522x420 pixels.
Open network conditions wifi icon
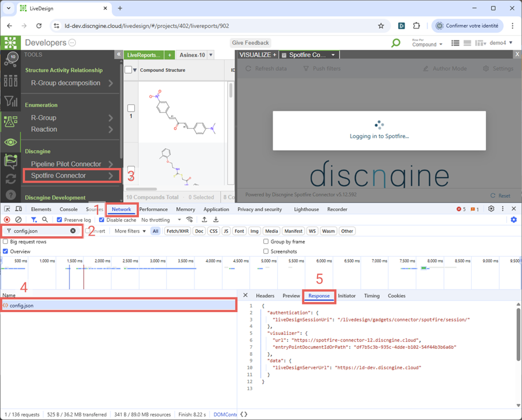189,219
